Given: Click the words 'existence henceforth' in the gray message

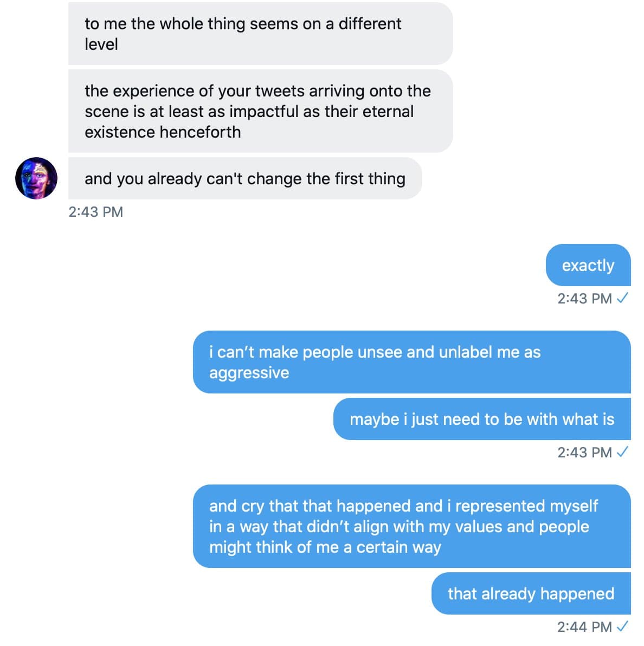Looking at the screenshot, I should [163, 132].
